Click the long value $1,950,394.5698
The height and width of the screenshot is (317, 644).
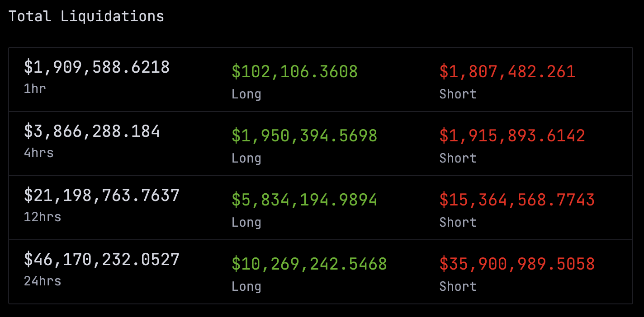click(x=304, y=136)
